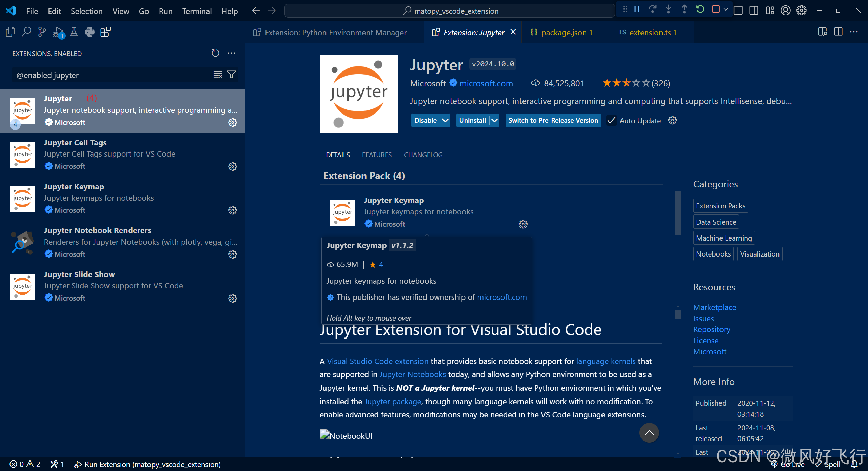Toggle the Auto Update checkbox
The image size is (868, 471).
(x=611, y=121)
